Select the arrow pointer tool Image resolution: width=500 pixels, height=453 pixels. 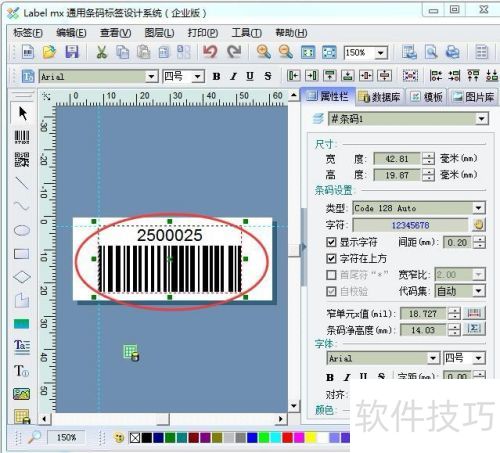coord(22,113)
